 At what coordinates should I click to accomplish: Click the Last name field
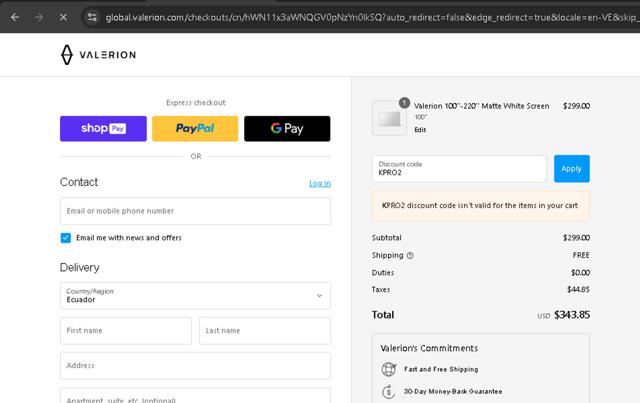pyautogui.click(x=265, y=331)
